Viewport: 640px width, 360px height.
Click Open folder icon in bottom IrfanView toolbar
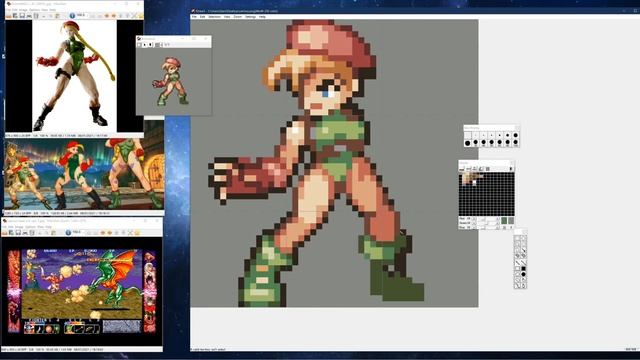pos(4,233)
